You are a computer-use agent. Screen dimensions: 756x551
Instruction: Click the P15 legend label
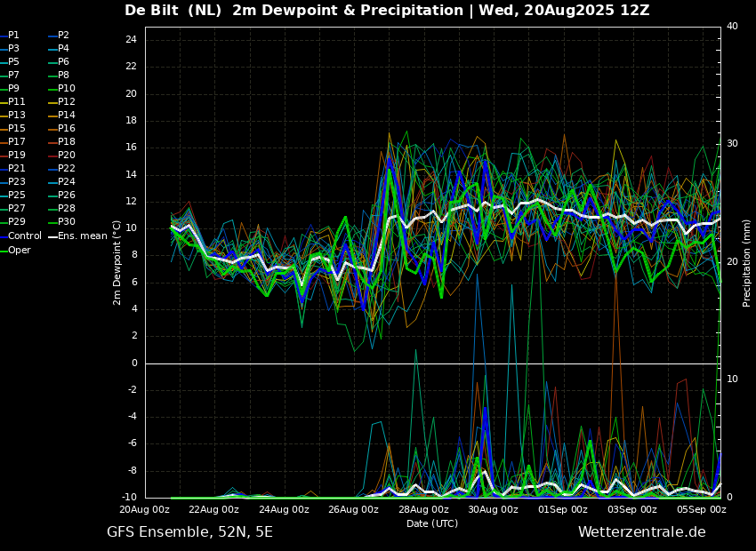point(17,129)
